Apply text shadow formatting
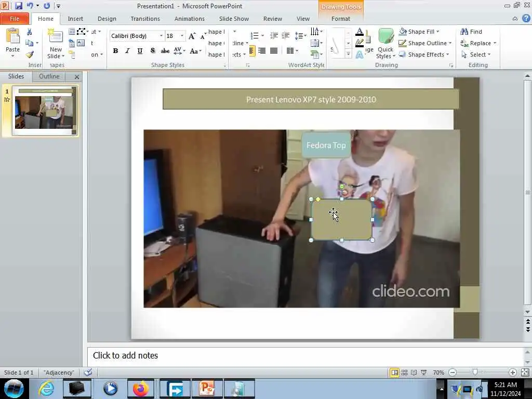Image resolution: width=532 pixels, height=399 pixels. (153, 51)
